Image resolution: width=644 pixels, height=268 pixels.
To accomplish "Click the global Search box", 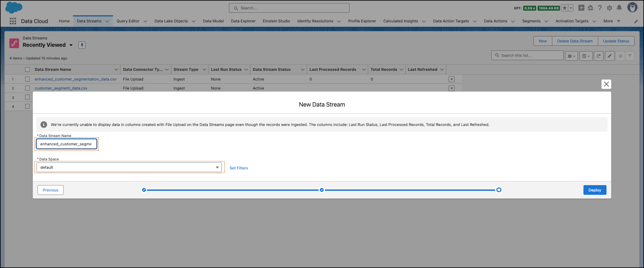I will point(289,8).
